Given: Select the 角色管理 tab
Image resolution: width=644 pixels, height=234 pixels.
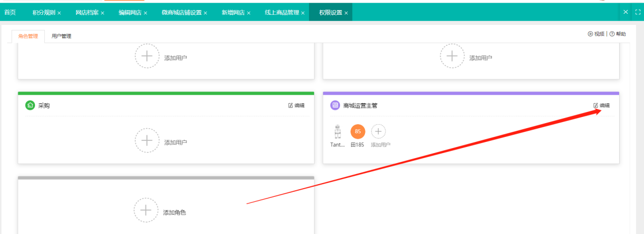Looking at the screenshot, I should coord(28,36).
